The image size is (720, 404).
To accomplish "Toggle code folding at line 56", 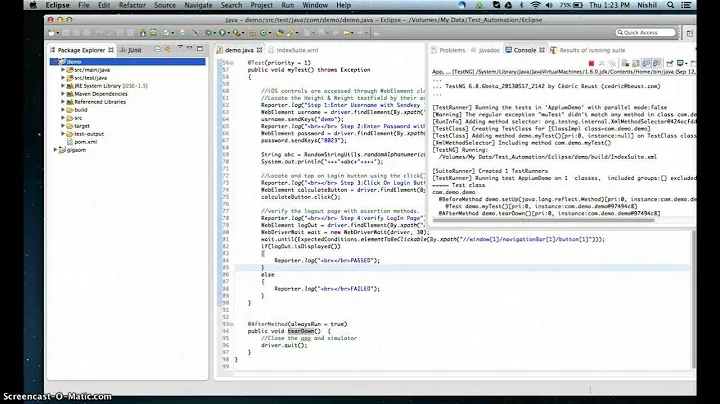I will tap(231, 62).
